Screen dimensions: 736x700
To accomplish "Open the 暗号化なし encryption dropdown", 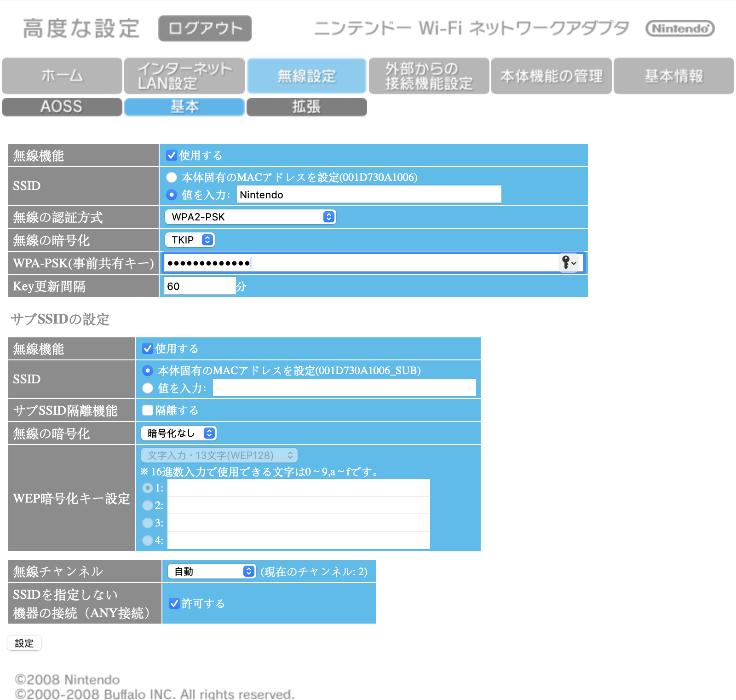I will point(179,433).
